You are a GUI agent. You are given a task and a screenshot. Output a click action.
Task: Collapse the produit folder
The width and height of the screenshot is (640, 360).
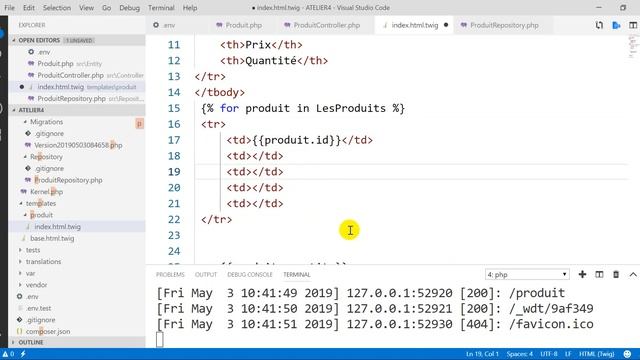pyautogui.click(x=41, y=215)
